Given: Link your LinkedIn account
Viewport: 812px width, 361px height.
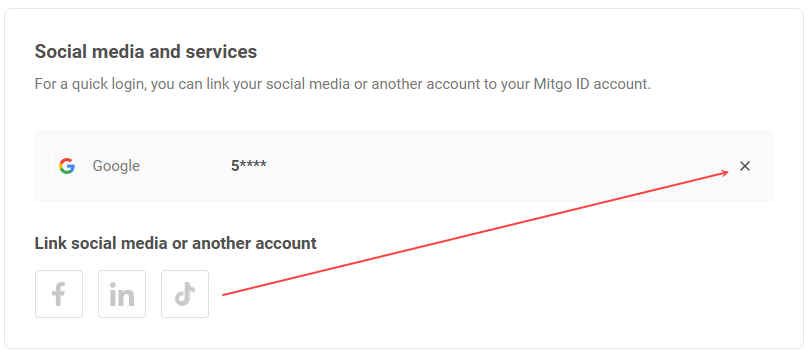Looking at the screenshot, I should (x=122, y=294).
